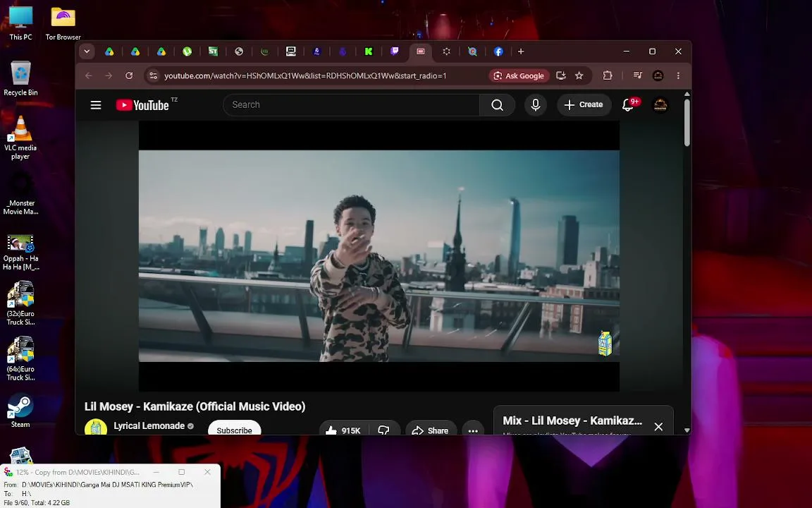Reload the page with Chrome's refresh button
This screenshot has height=508, width=812.
129,75
